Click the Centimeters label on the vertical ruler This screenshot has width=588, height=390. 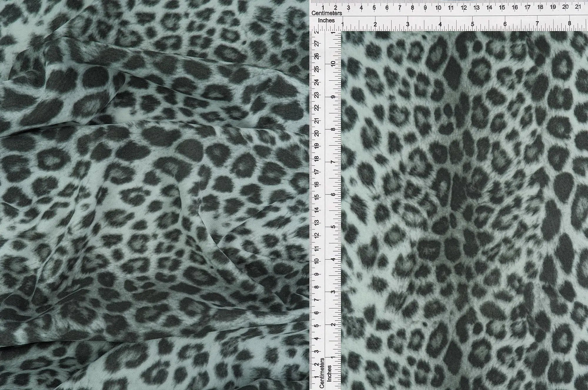(x=322, y=373)
